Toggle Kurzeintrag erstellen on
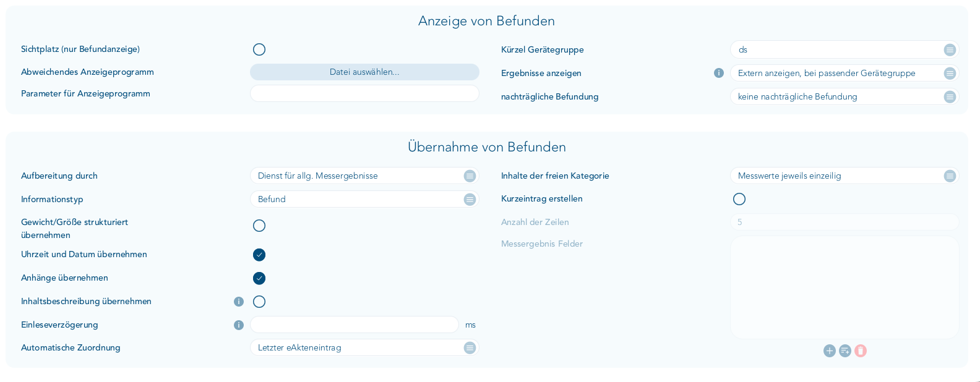Image resolution: width=980 pixels, height=382 pixels. click(739, 199)
